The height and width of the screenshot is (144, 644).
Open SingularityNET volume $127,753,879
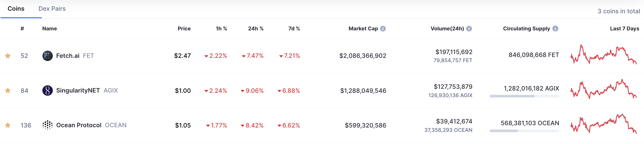[453, 87]
